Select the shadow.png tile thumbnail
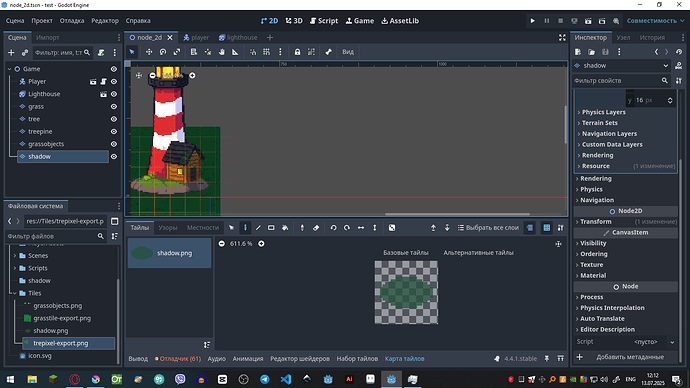 (x=169, y=253)
